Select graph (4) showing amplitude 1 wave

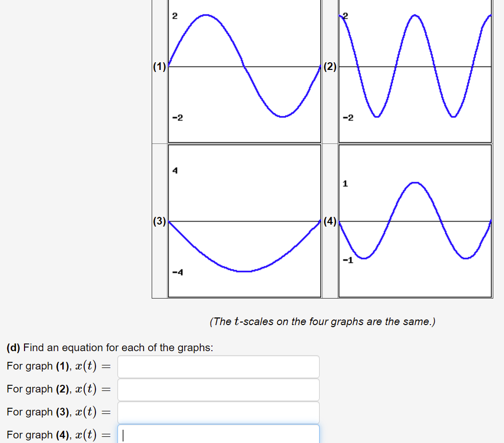click(x=415, y=220)
